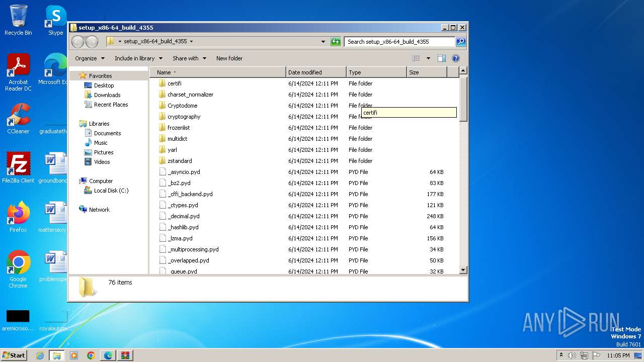Open Acrobat Reader DC desktop icon
The width and height of the screenshot is (644, 362).
click(x=18, y=73)
